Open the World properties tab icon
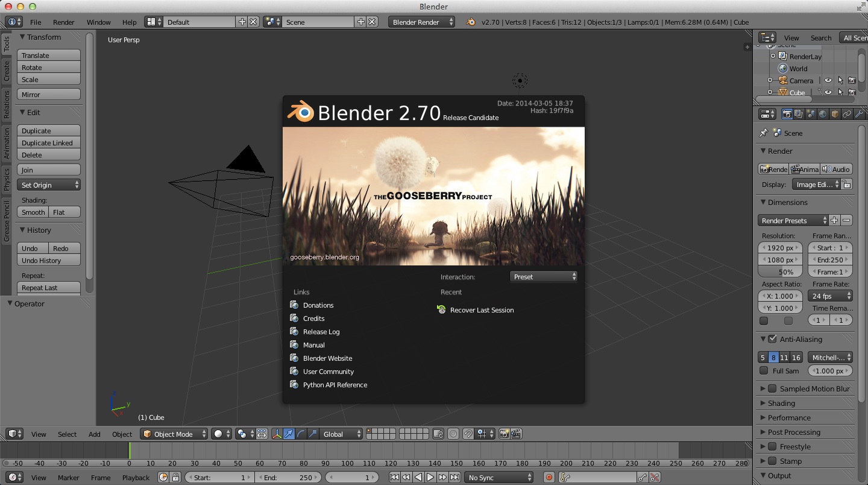This screenshot has height=485, width=868. [x=823, y=114]
